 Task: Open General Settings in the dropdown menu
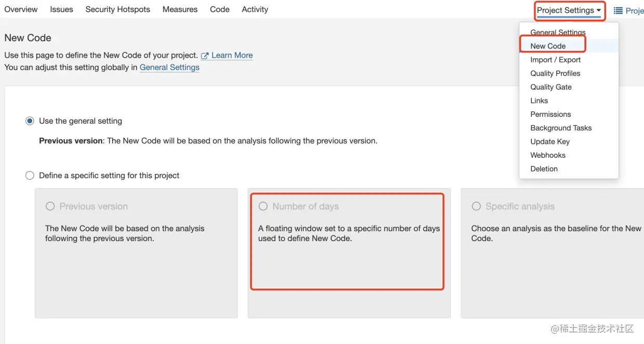(x=558, y=32)
